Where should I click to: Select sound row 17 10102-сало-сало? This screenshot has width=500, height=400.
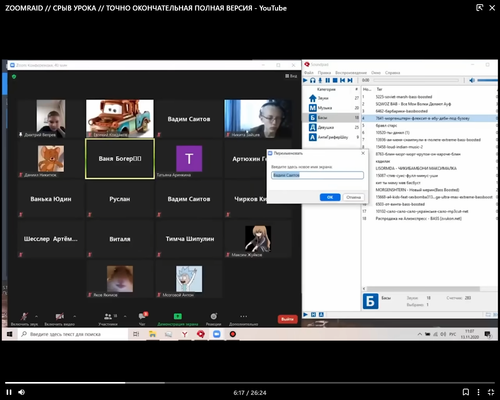click(430, 211)
